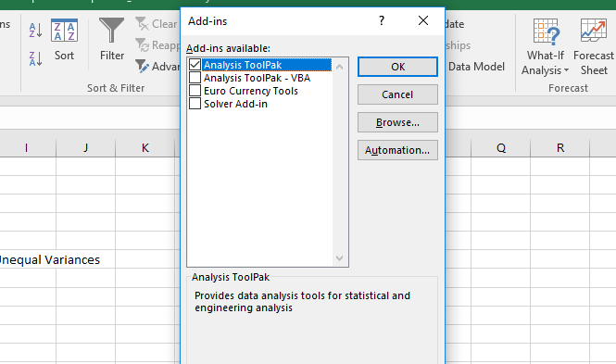Select 'Solver Add-in' list entry

235,104
